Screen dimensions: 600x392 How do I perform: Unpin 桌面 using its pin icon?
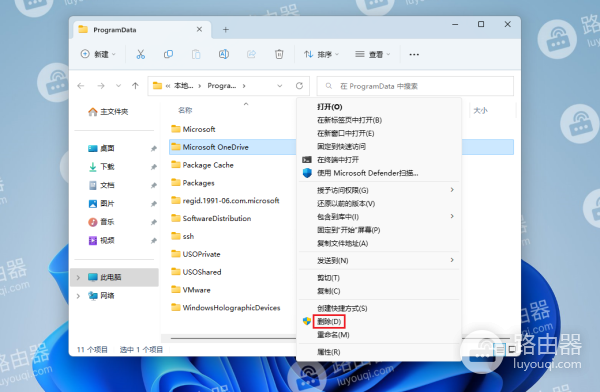pos(153,149)
